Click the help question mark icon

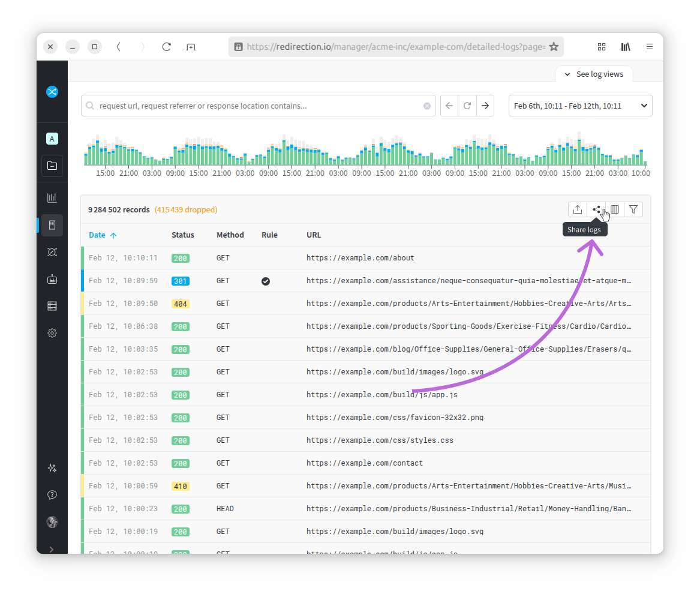(x=52, y=495)
